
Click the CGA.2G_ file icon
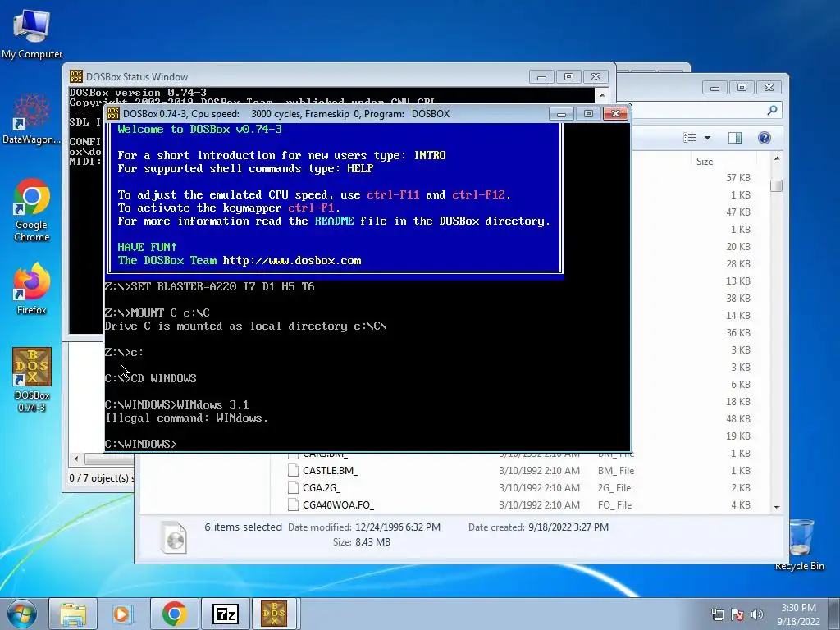pyautogui.click(x=293, y=487)
